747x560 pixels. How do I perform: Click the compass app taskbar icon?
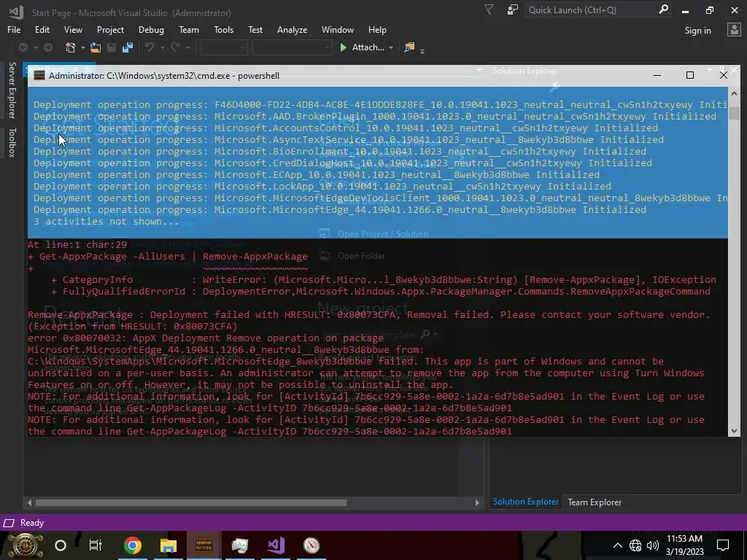click(x=311, y=545)
